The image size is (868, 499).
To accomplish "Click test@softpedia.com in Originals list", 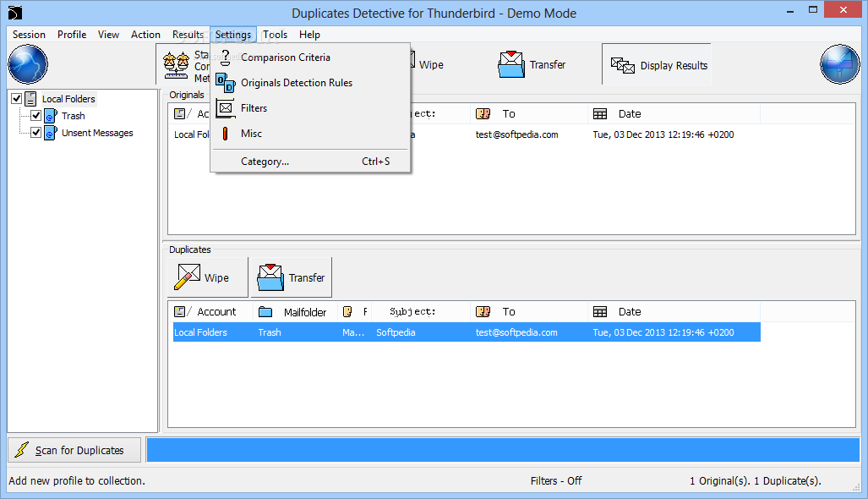I will (516, 134).
